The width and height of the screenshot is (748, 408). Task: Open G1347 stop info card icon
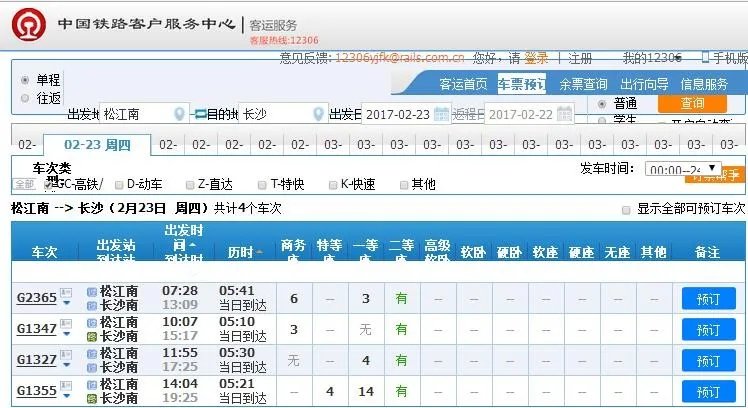coord(66,324)
